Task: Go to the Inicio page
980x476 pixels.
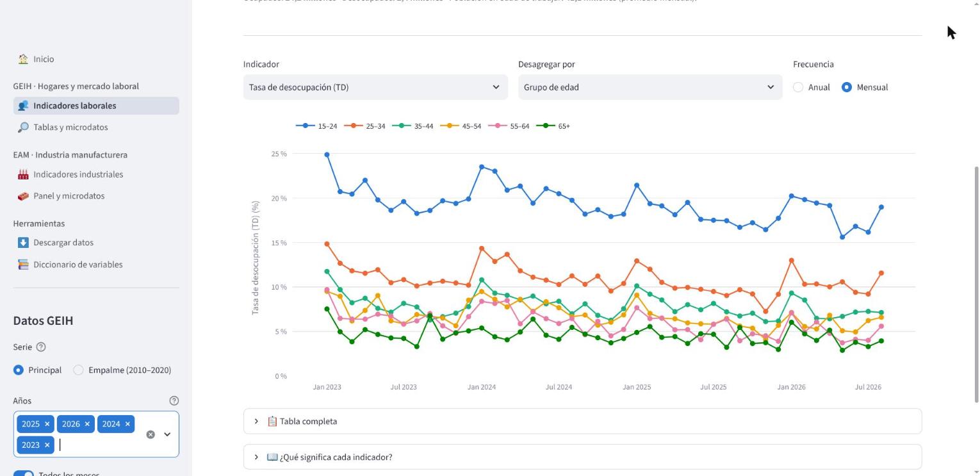Action: tap(96, 59)
